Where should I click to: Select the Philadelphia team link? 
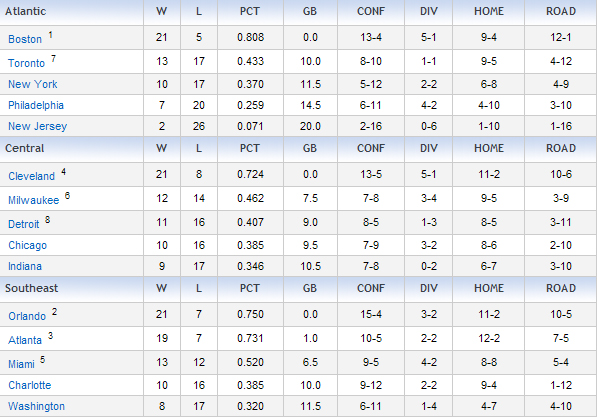(x=36, y=105)
